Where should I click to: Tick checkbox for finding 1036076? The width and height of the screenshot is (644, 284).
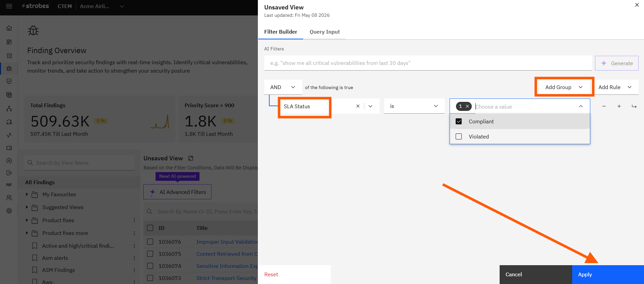(x=150, y=242)
